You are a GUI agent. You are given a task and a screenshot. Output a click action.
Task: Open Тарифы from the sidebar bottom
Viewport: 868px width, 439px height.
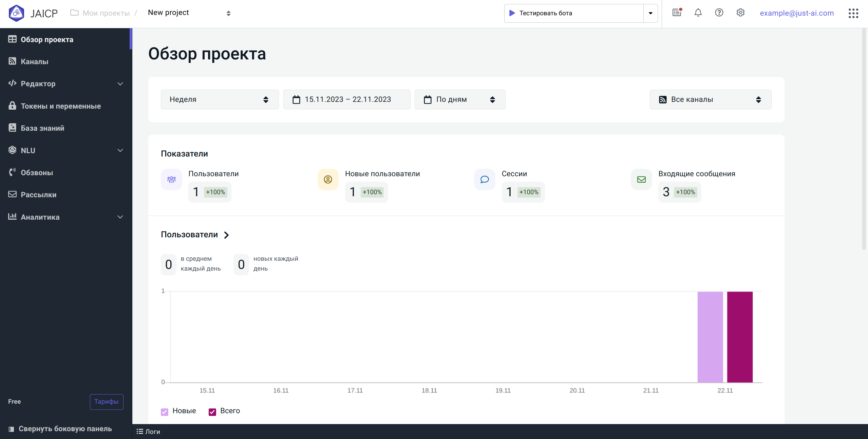pos(106,402)
